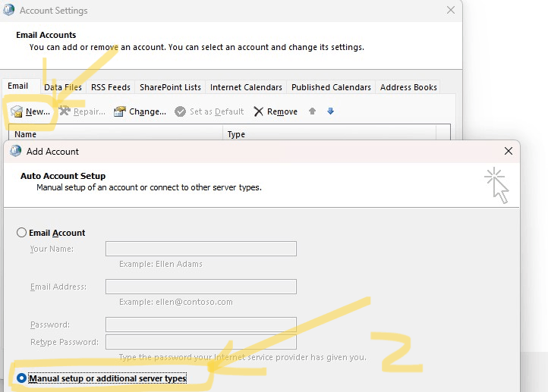548x392 pixels.
Task: Close the Account Settings window
Action: [x=451, y=10]
